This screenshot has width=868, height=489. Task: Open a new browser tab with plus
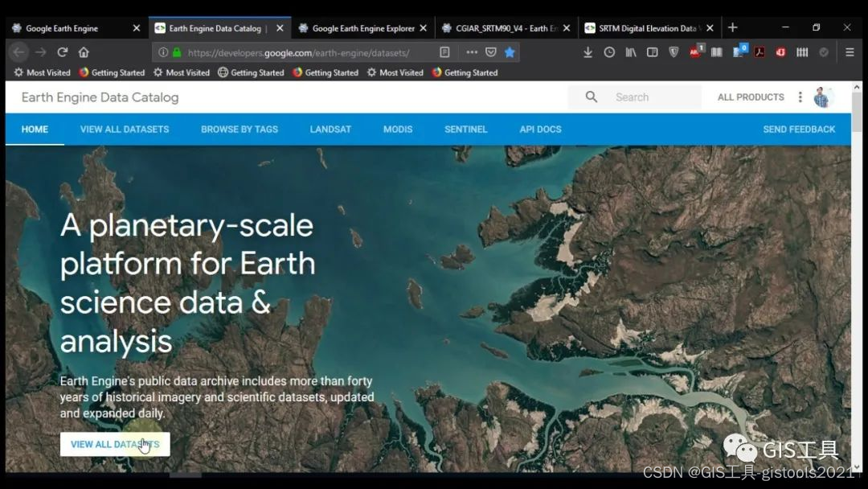(x=733, y=27)
